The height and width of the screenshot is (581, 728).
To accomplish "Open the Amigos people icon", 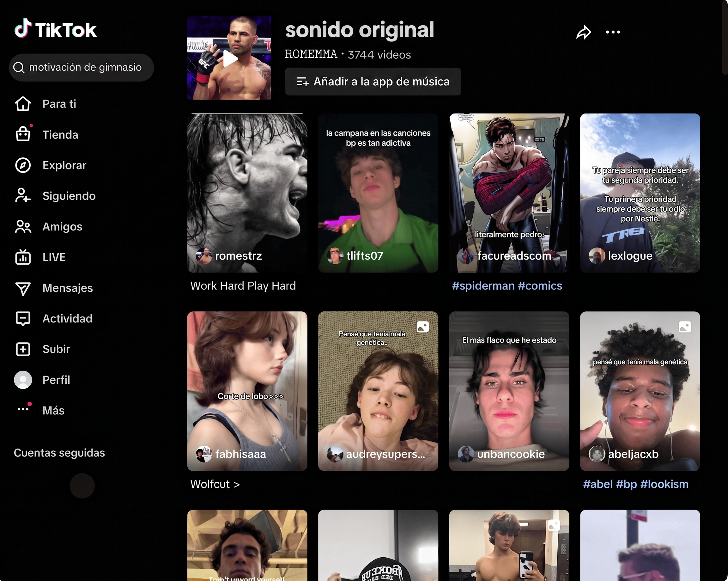I will (23, 226).
